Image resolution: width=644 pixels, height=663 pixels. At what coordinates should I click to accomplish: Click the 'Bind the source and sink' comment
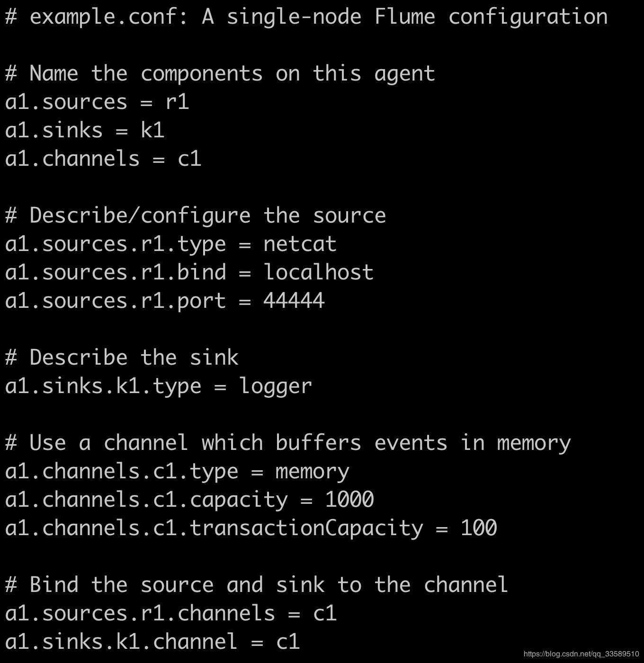257,585
